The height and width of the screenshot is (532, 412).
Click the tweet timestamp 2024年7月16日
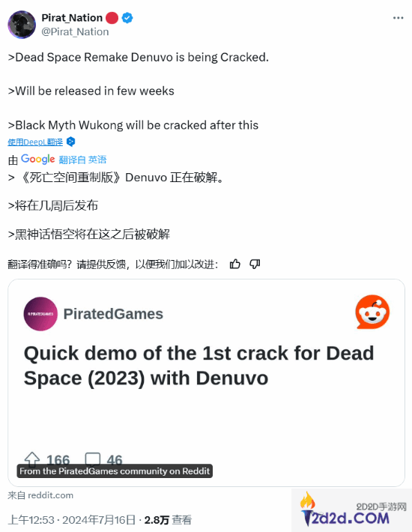[99, 520]
